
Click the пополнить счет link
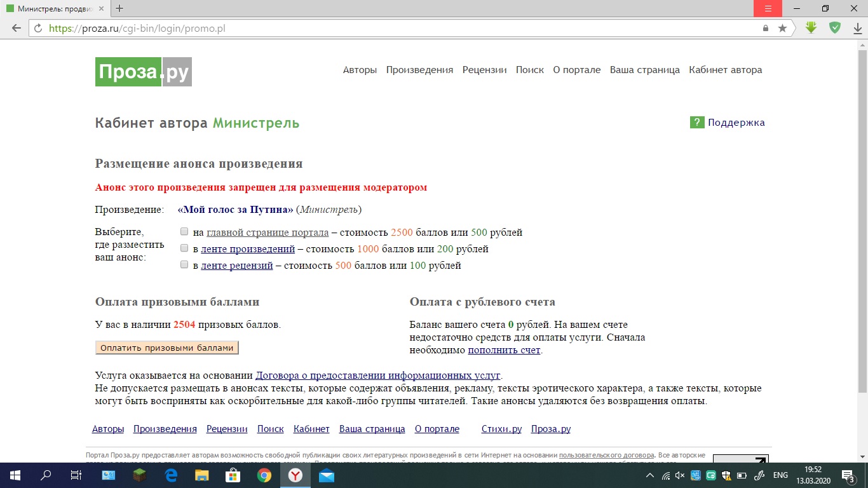tap(504, 350)
